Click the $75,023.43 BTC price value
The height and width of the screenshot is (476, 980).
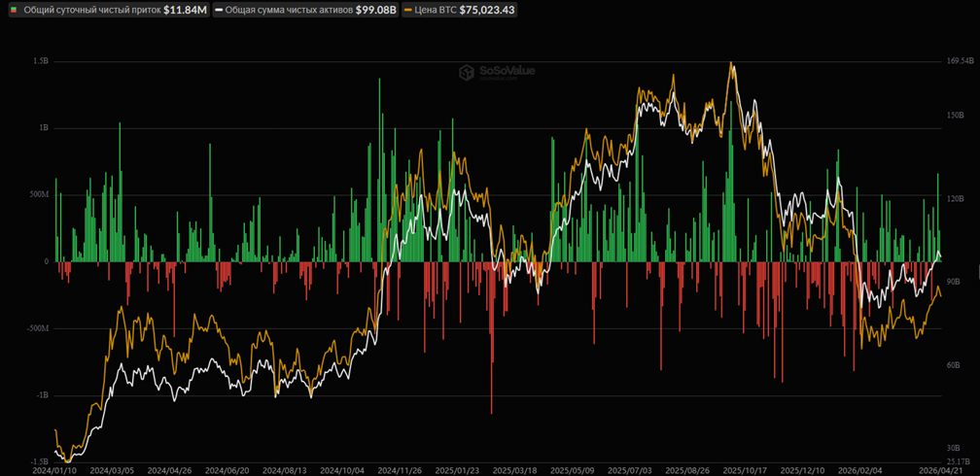(x=487, y=11)
